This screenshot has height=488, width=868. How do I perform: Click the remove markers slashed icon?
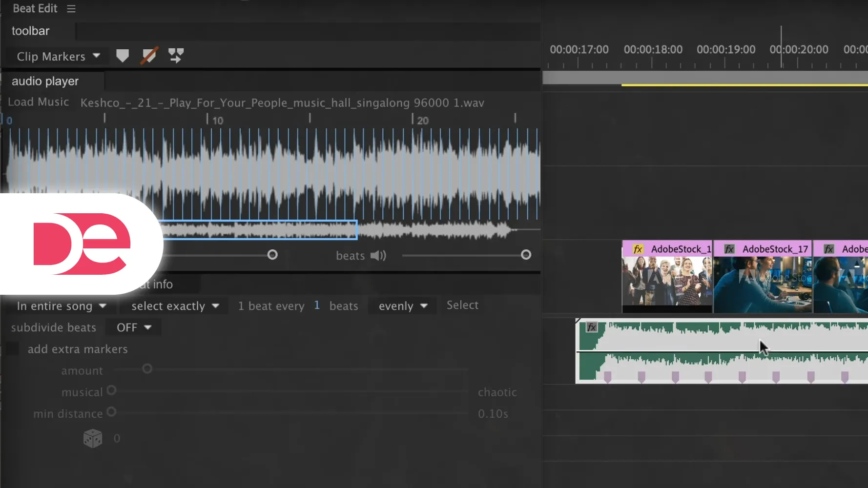point(149,56)
